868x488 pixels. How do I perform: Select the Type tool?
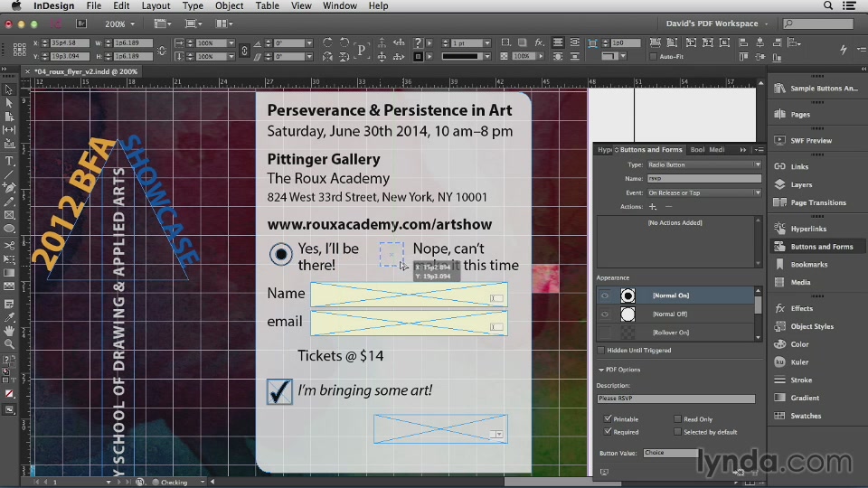click(x=9, y=161)
